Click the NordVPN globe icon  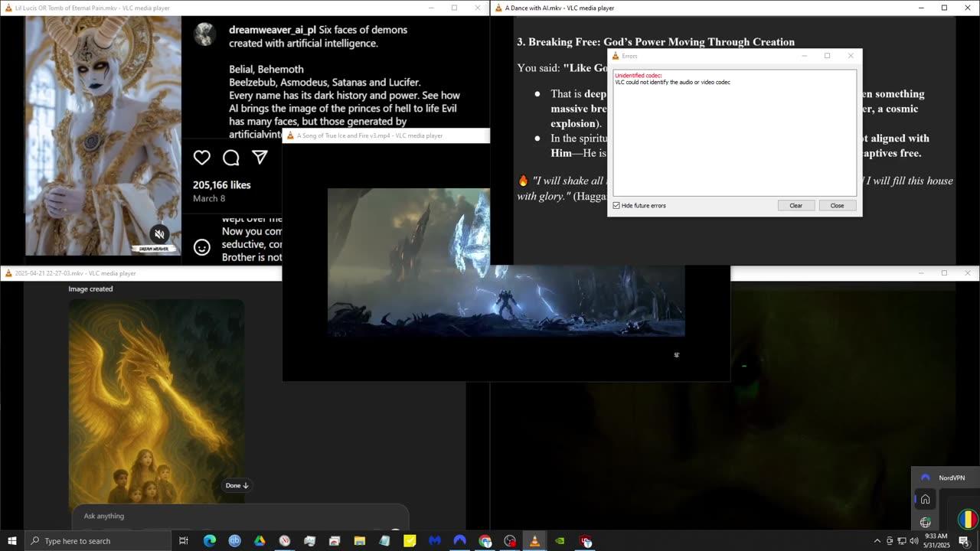(x=925, y=522)
